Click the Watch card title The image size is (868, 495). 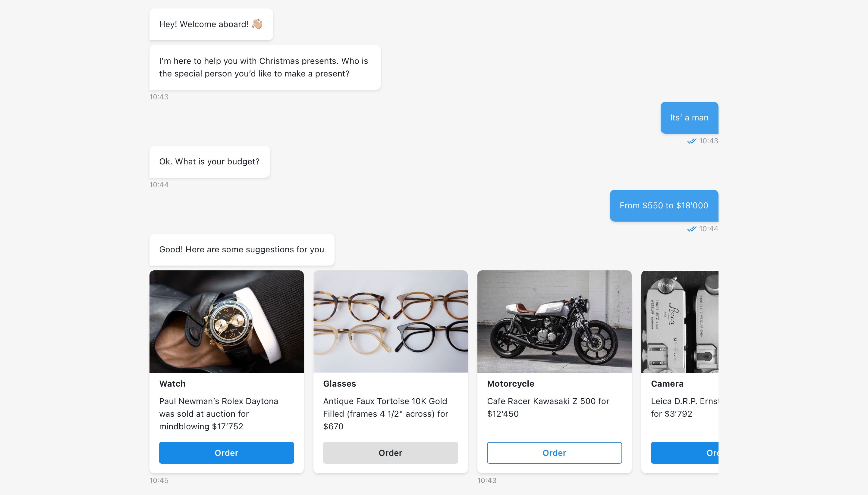point(172,384)
